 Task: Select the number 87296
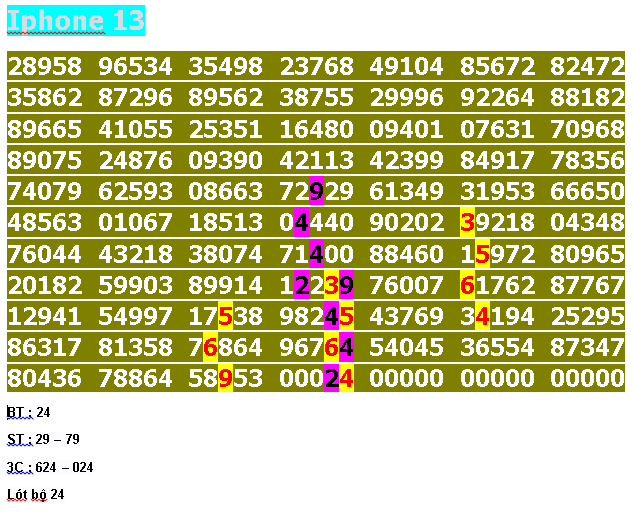[x=135, y=98]
